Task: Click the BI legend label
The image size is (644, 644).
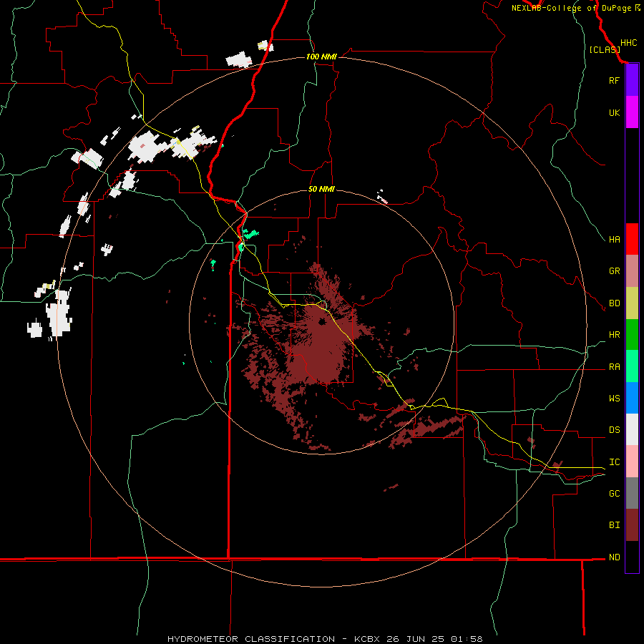Action: click(x=614, y=525)
